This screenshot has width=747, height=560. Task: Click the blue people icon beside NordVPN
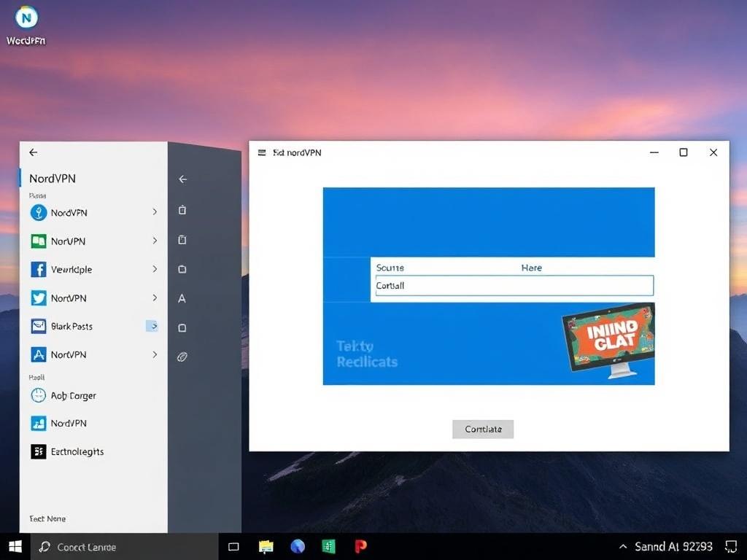click(39, 423)
